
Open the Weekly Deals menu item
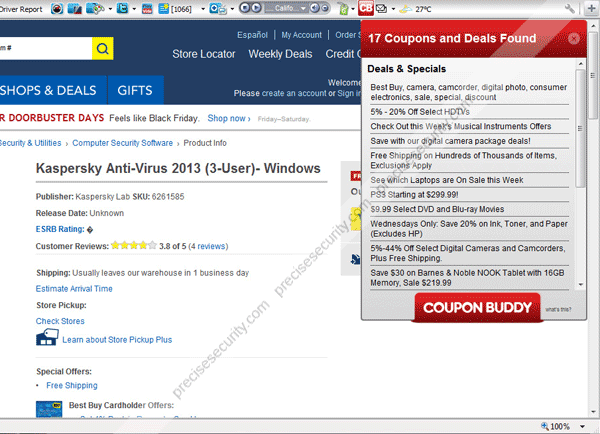pyautogui.click(x=280, y=54)
